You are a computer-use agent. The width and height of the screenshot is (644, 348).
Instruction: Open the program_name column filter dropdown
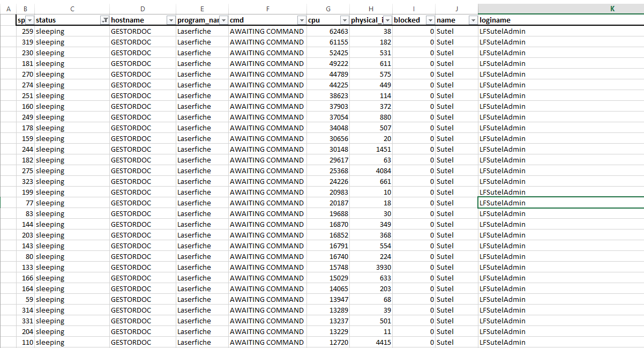click(223, 20)
